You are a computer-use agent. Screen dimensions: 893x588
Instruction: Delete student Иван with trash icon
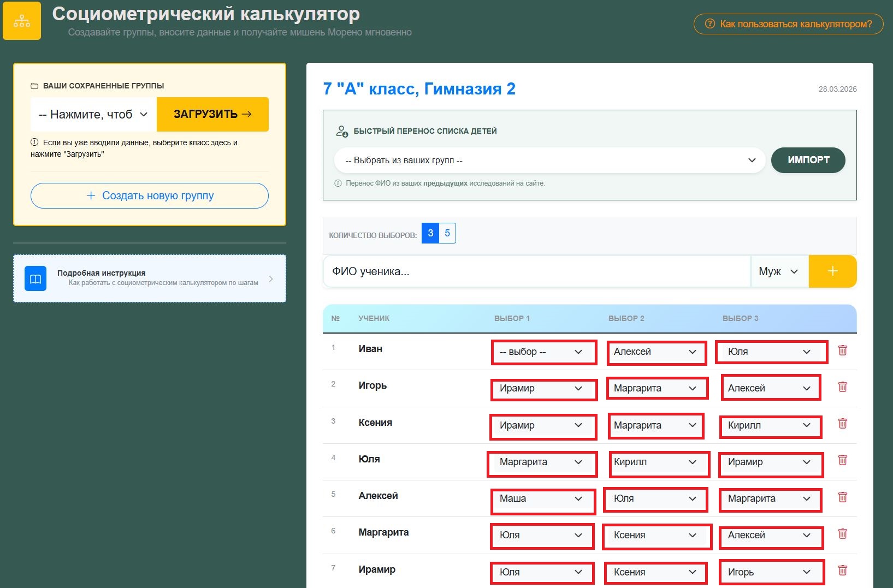(842, 351)
